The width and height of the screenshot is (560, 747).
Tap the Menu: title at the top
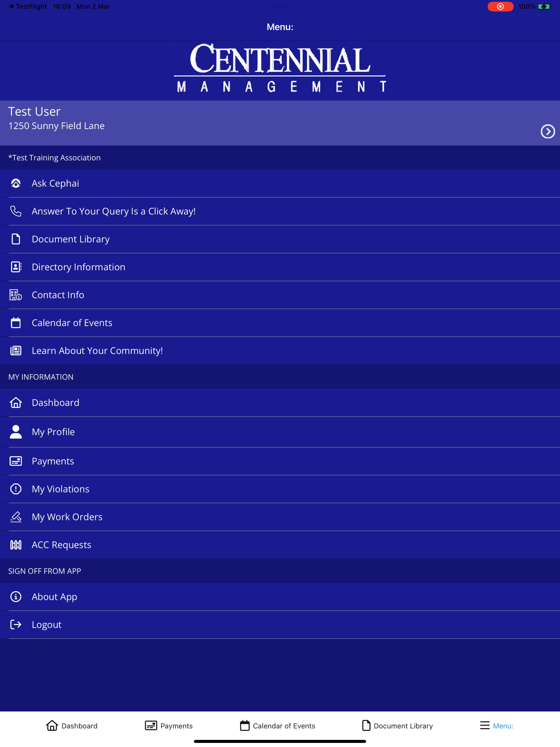click(280, 27)
